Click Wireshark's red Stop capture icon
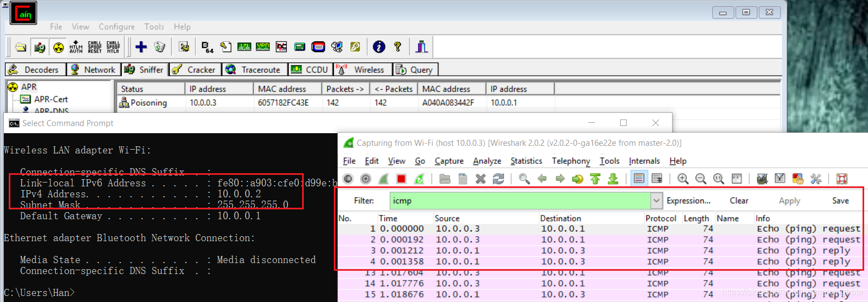Image resolution: width=868 pixels, height=302 pixels. pos(401,179)
